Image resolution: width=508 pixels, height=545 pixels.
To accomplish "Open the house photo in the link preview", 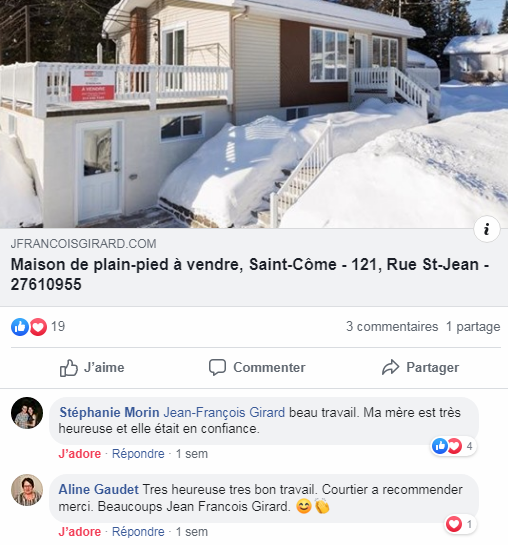I will click(x=254, y=114).
